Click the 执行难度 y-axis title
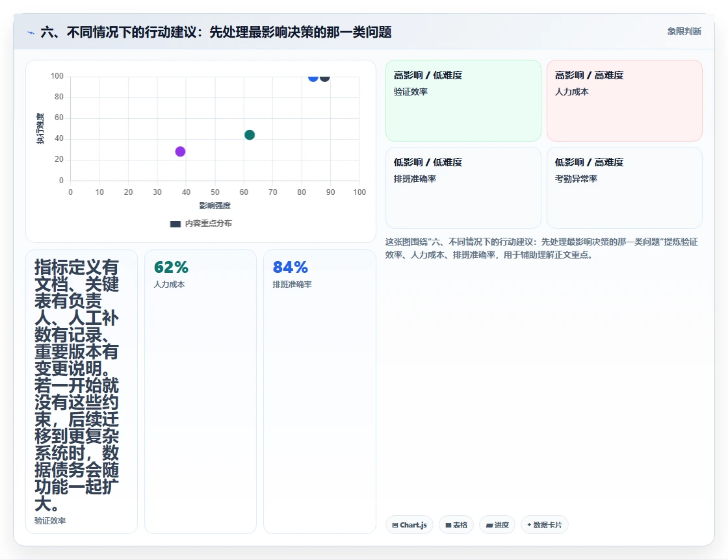Viewport: 728px width, 560px height. [40, 129]
